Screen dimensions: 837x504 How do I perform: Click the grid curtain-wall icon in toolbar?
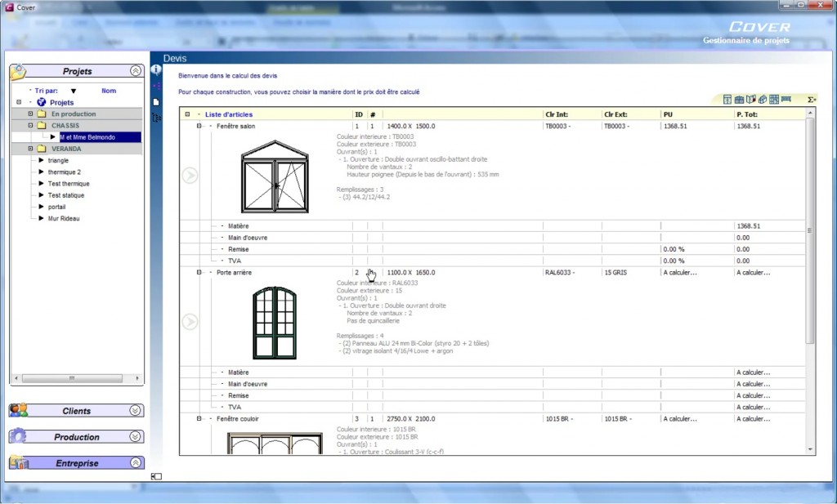pos(773,100)
